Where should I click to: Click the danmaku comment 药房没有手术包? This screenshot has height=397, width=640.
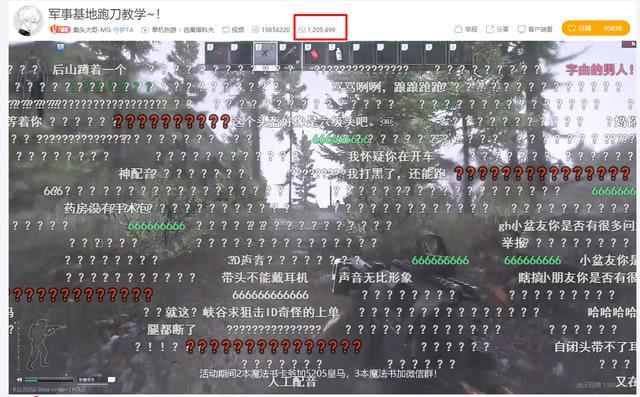coord(107,208)
